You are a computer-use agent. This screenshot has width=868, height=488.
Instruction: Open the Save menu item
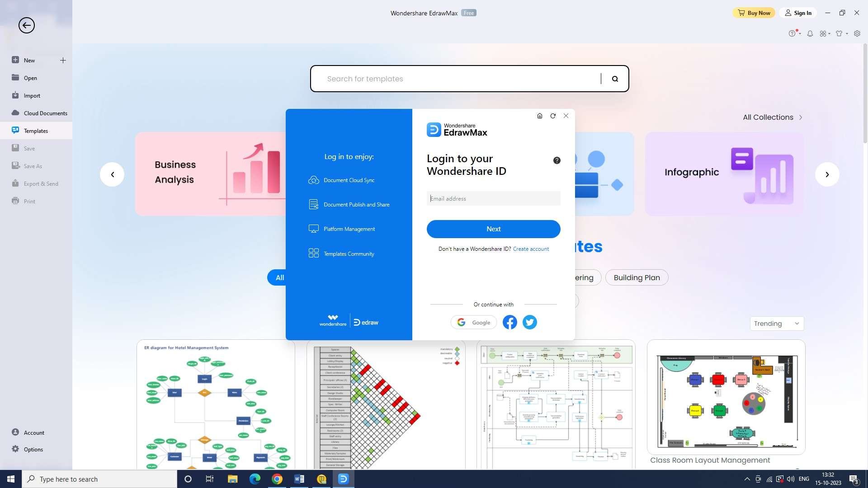[x=28, y=148]
